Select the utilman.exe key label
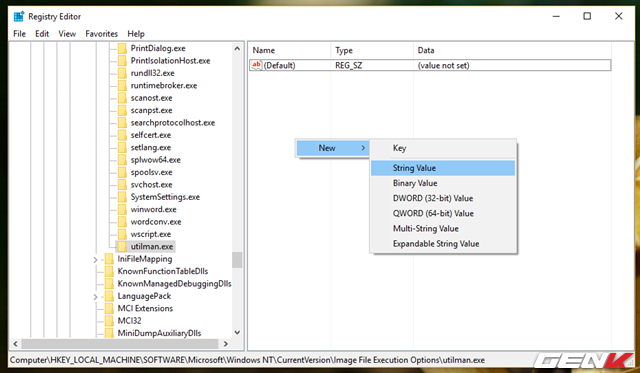The image size is (640, 373). (x=152, y=246)
